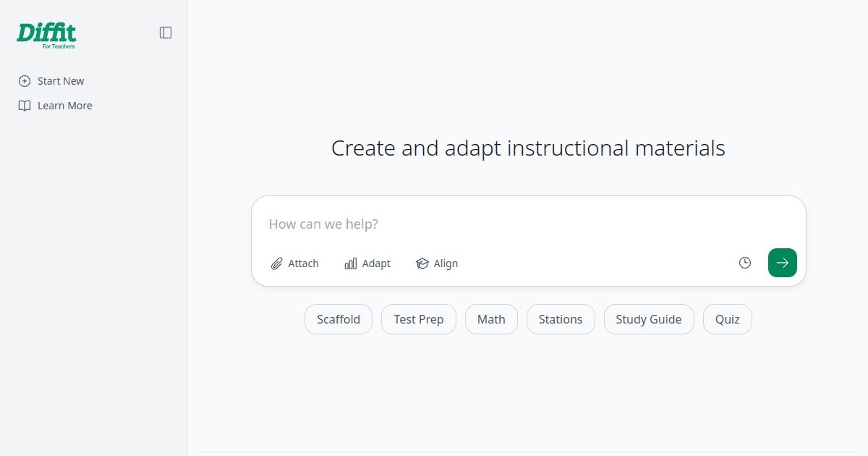Select the Scaffold suggestion chip
The image size is (868, 456).
339,319
